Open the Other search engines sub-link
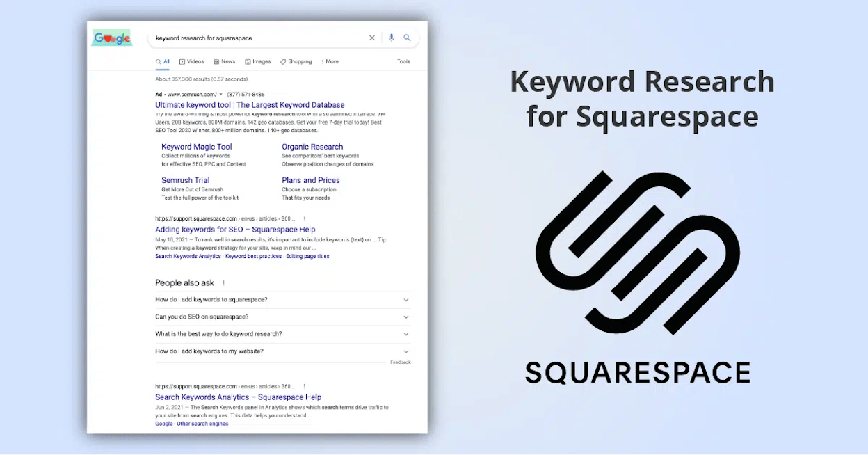The height and width of the screenshot is (455, 868). click(202, 424)
